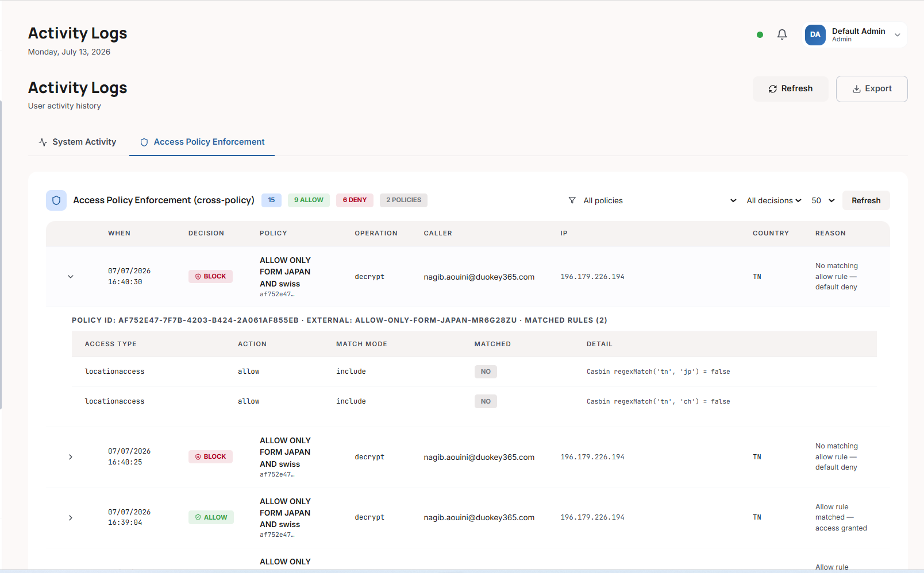Click the POLICY ID AF752E47 details line
Screen dimensions: 924x573
coord(339,320)
